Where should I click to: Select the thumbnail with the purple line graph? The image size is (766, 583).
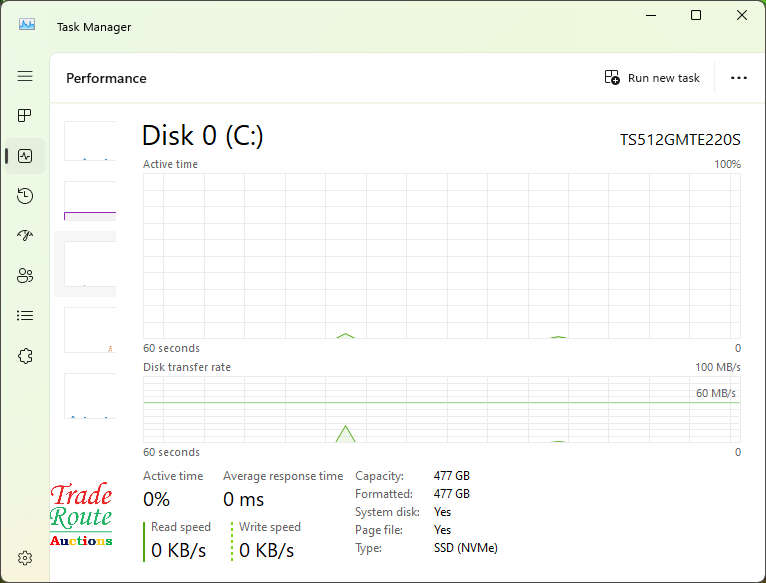click(90, 202)
